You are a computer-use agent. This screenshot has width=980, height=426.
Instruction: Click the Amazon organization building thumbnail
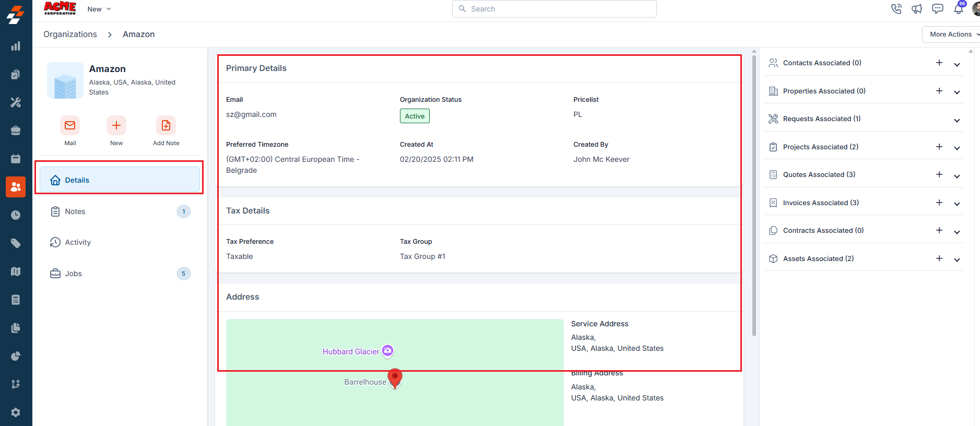tap(65, 80)
